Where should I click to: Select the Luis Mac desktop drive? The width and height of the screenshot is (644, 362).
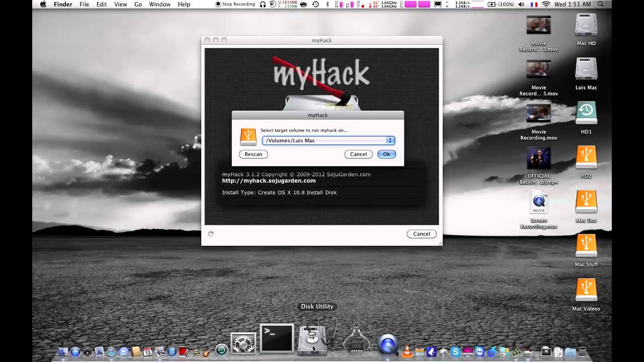click(x=586, y=69)
